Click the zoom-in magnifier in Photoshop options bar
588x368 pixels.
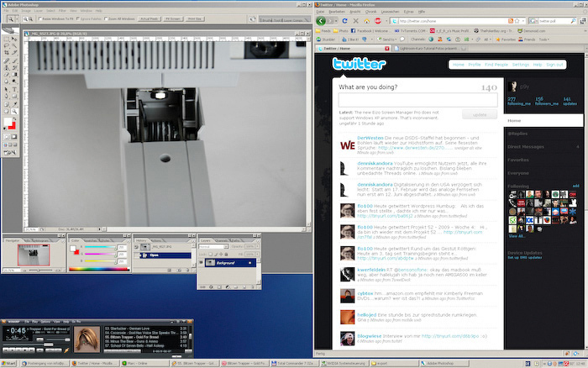[x=25, y=18]
